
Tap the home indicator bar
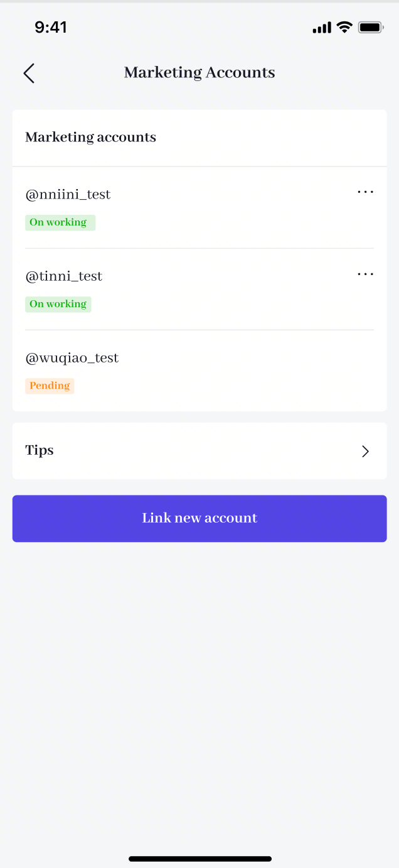(199, 859)
